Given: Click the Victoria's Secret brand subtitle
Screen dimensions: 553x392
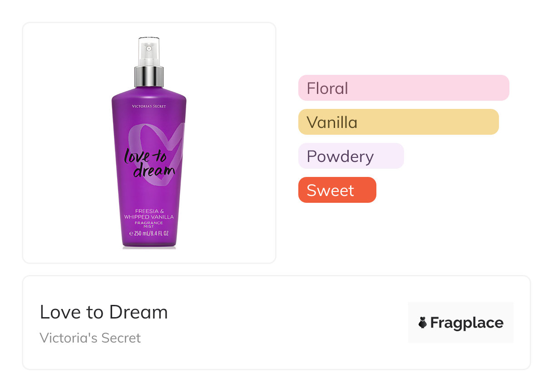Looking at the screenshot, I should click(x=90, y=338).
